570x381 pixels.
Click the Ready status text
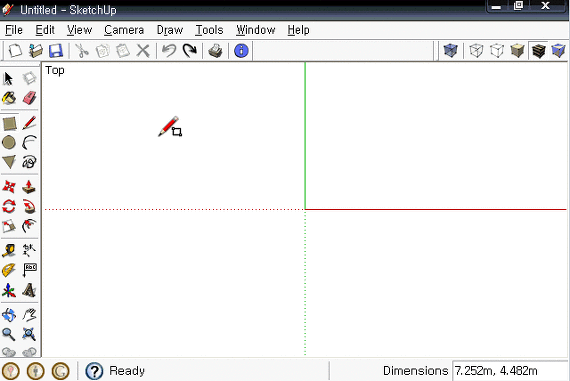click(x=127, y=371)
